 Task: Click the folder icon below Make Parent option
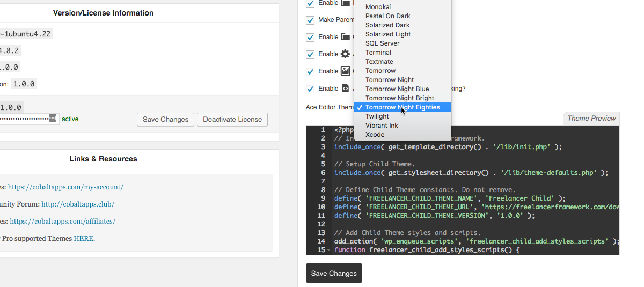[x=345, y=37]
